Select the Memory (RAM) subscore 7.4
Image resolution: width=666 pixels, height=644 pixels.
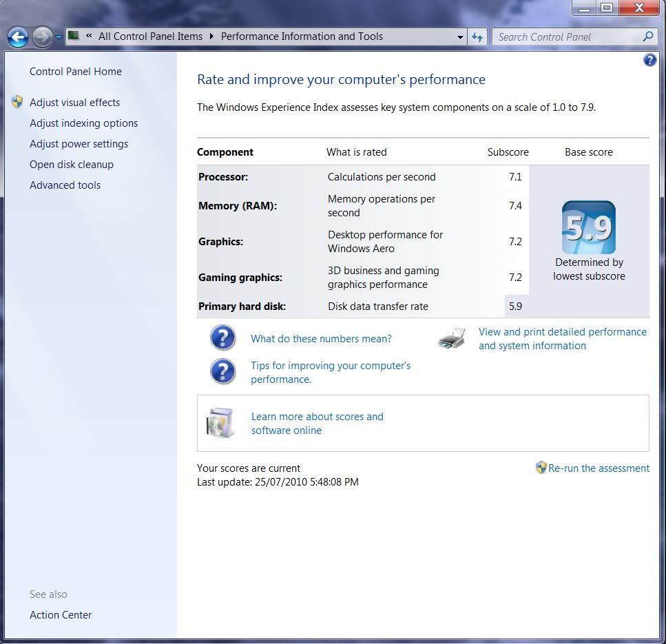pyautogui.click(x=515, y=206)
